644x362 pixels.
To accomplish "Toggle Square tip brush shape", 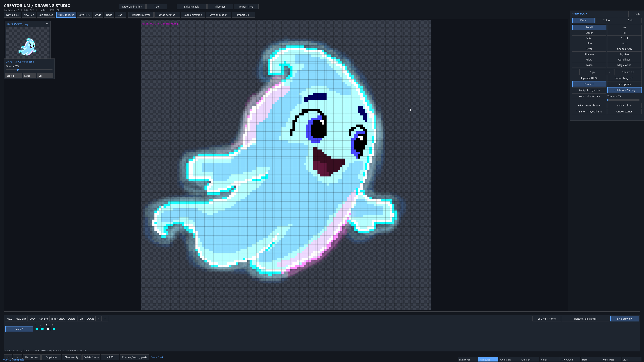I will [x=628, y=72].
